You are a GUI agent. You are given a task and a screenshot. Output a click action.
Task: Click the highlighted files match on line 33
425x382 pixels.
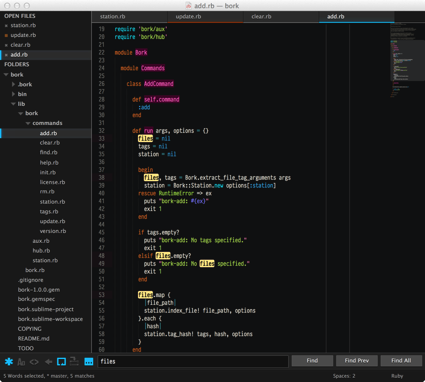[145, 138]
